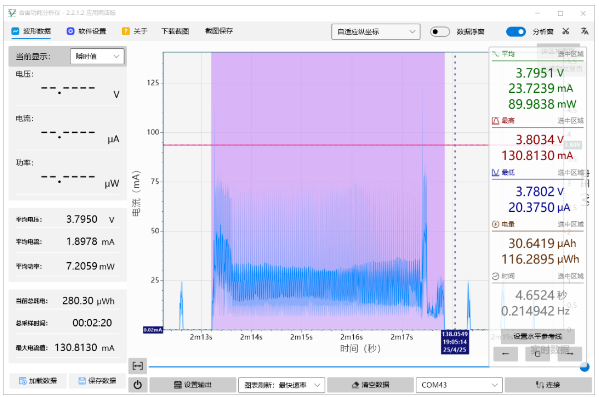Open the current display mode dropdown
Image resolution: width=599 pixels, height=397 pixels.
[97, 56]
